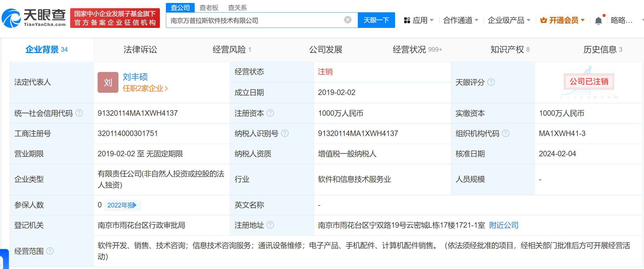Image resolution: width=644 pixels, height=269 pixels.
Task: Click help icon next to 注册地址
Action: 270,225
